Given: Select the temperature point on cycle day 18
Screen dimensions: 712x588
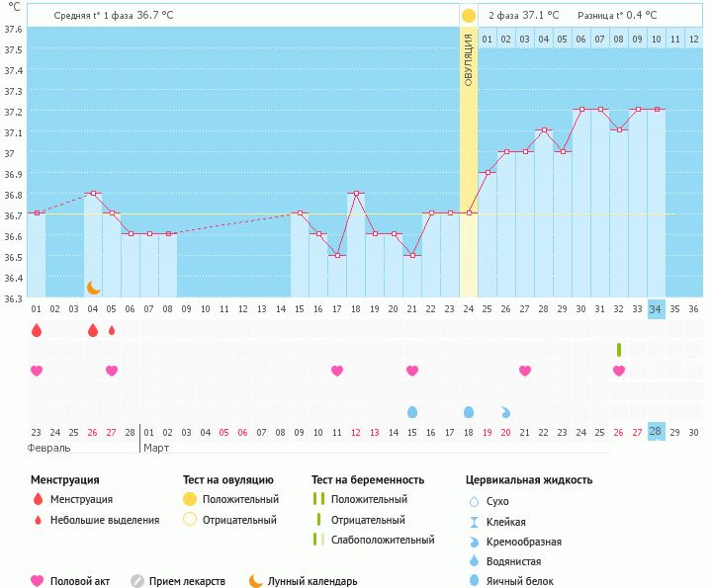Looking at the screenshot, I should [x=356, y=193].
